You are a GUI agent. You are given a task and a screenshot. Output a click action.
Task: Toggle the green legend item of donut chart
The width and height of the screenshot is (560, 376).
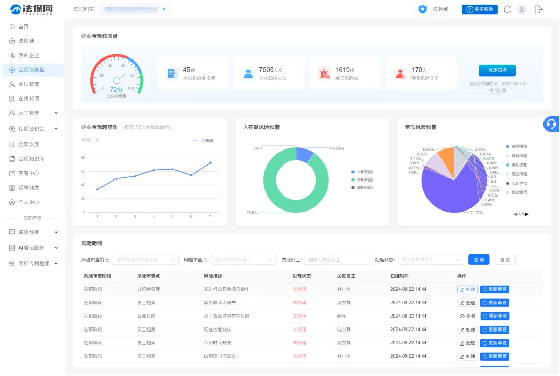point(362,180)
